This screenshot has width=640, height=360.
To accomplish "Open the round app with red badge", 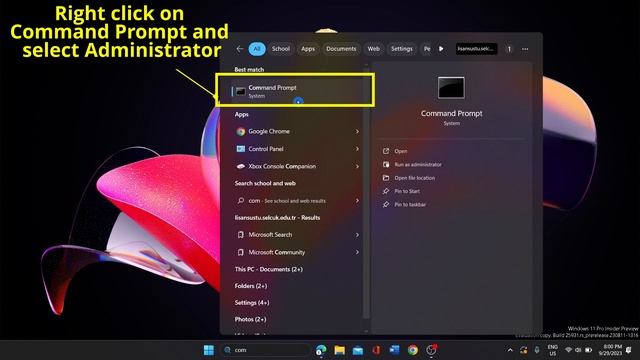I will (431, 350).
